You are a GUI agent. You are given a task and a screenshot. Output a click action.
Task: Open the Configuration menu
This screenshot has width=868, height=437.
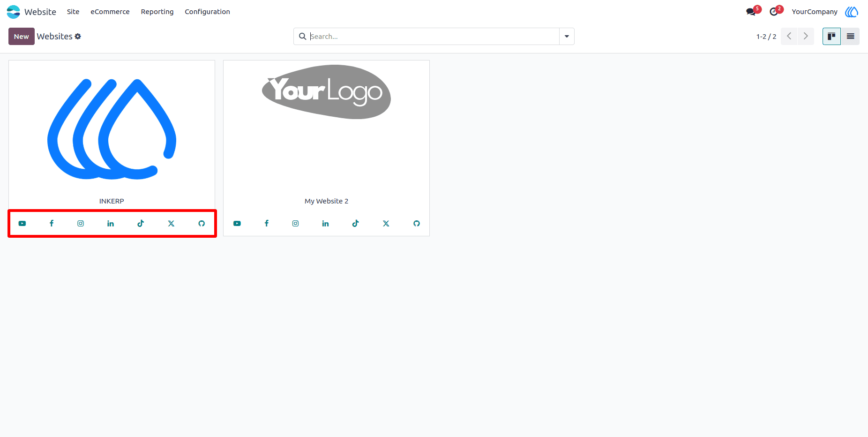207,12
